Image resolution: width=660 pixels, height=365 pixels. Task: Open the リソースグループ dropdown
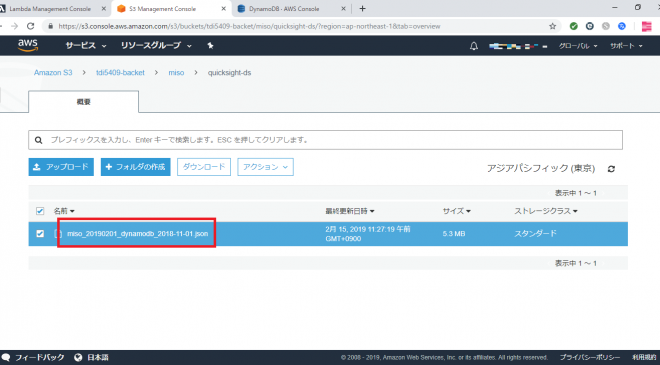click(x=156, y=45)
